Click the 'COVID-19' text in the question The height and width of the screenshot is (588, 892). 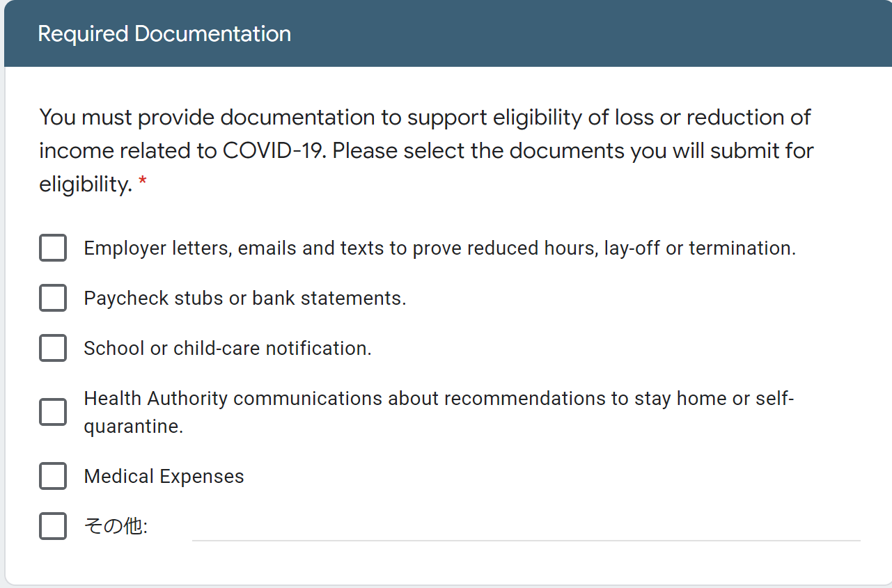[x=274, y=151]
